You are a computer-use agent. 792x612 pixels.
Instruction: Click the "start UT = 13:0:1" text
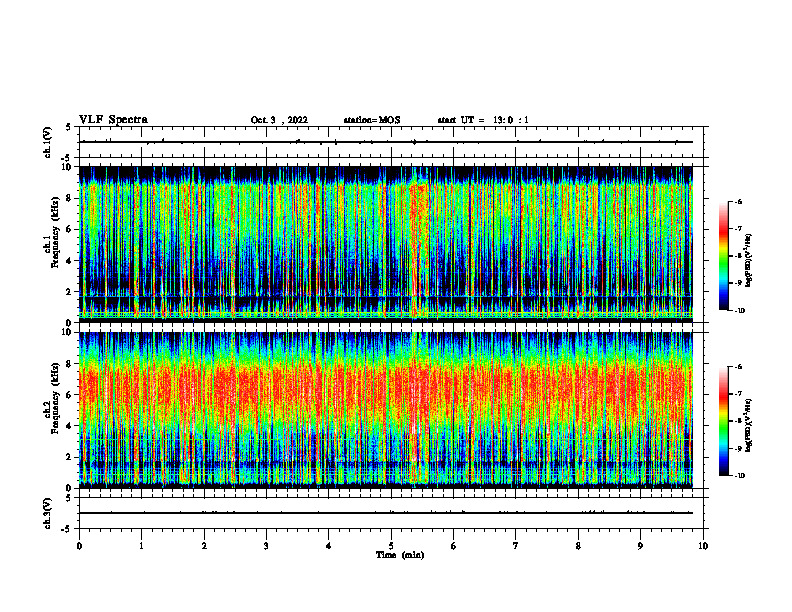coord(483,120)
